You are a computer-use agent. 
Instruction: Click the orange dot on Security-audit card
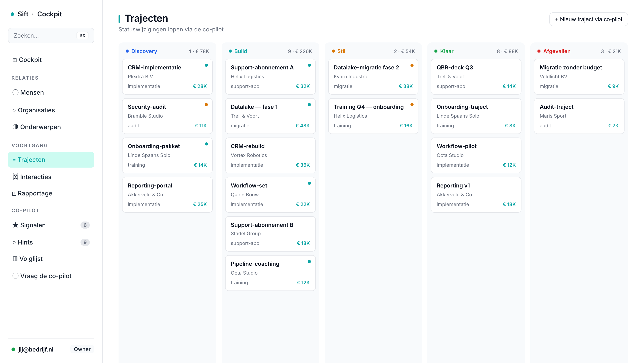206,105
